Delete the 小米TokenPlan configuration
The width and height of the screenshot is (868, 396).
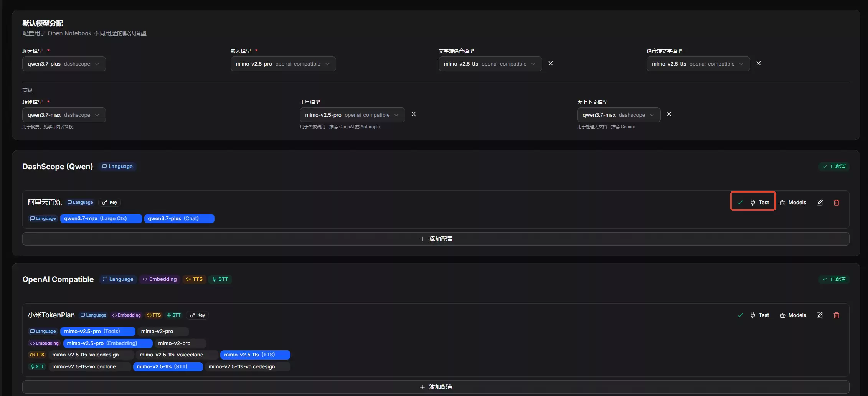tap(837, 315)
